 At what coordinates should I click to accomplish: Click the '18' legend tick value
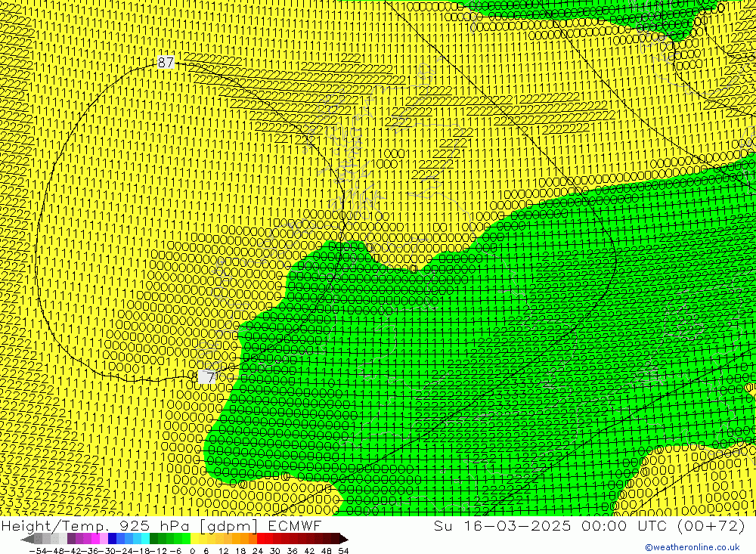[x=240, y=551]
